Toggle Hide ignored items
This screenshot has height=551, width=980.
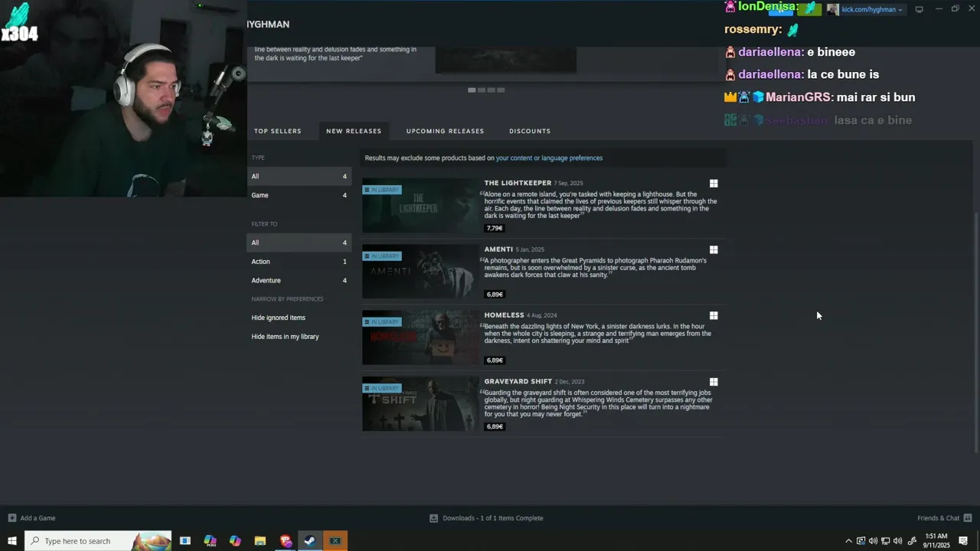tap(278, 318)
